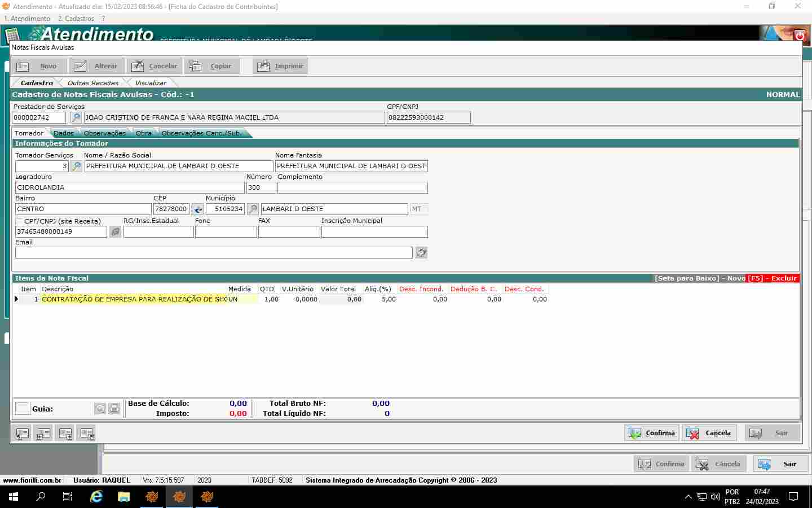Click the CEP lookup arrow icon

click(x=197, y=209)
